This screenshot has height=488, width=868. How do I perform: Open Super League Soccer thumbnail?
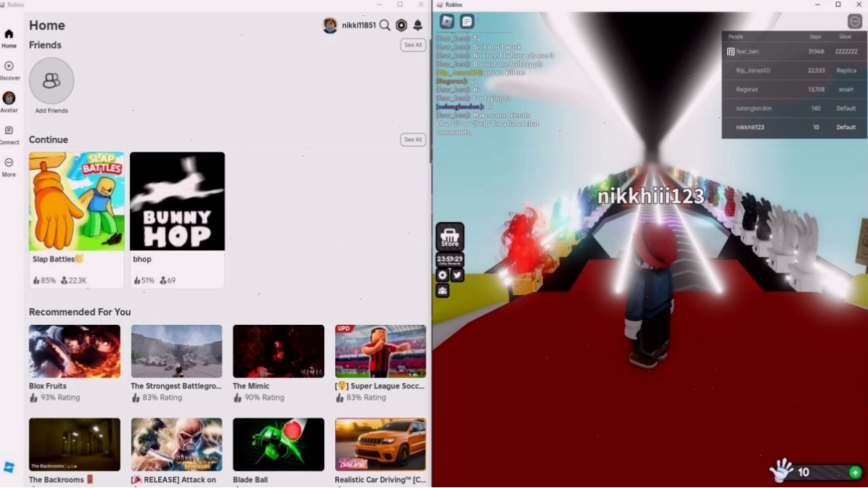tap(380, 352)
